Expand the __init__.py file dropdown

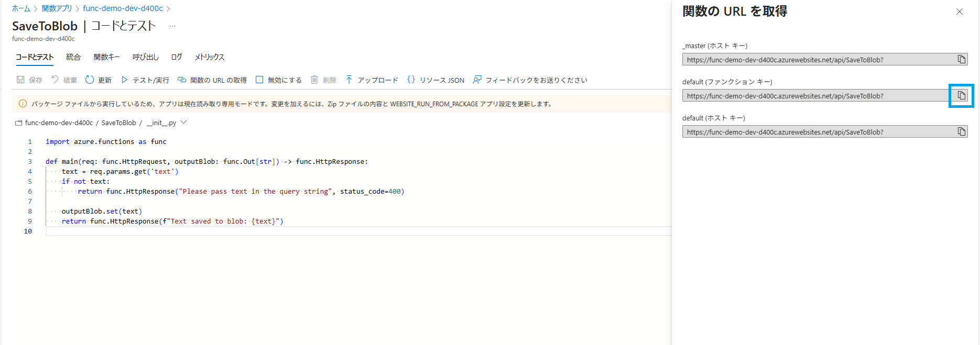(x=183, y=123)
